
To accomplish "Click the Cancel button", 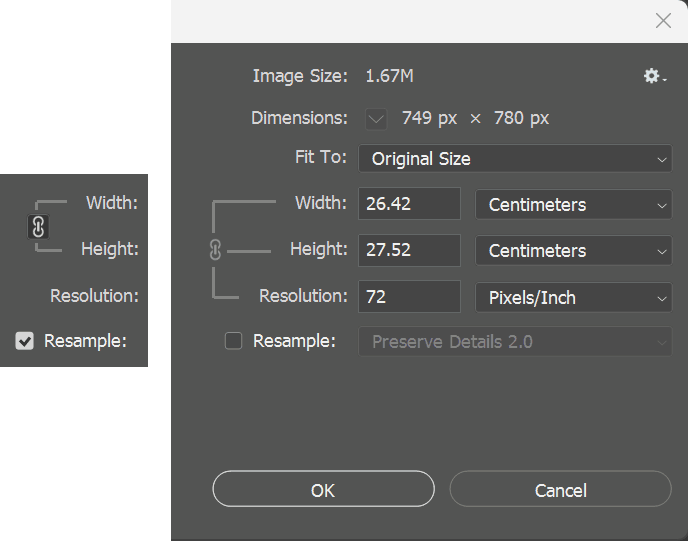I will (x=560, y=489).
